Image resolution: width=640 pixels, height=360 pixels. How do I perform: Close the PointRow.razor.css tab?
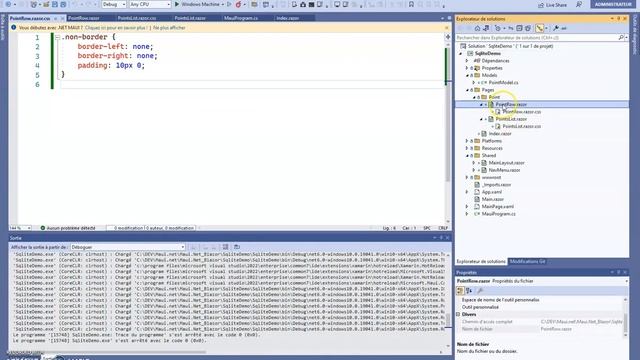[x=62, y=18]
